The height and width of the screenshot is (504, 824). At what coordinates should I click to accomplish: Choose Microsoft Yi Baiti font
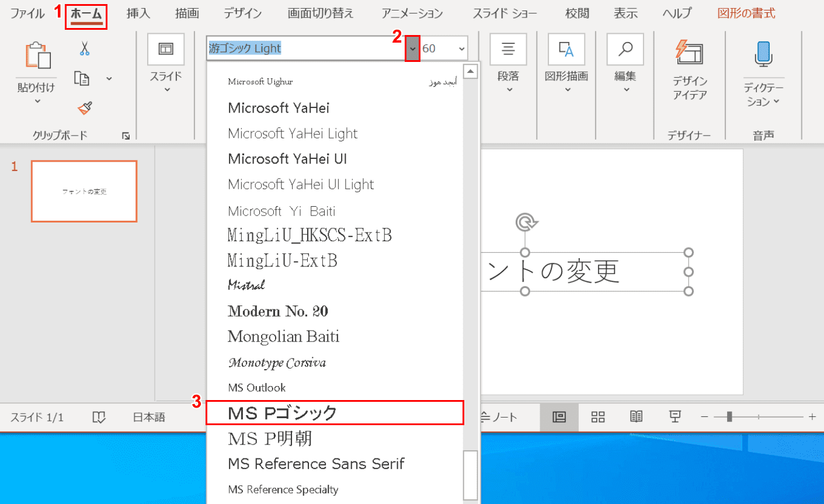(335, 211)
